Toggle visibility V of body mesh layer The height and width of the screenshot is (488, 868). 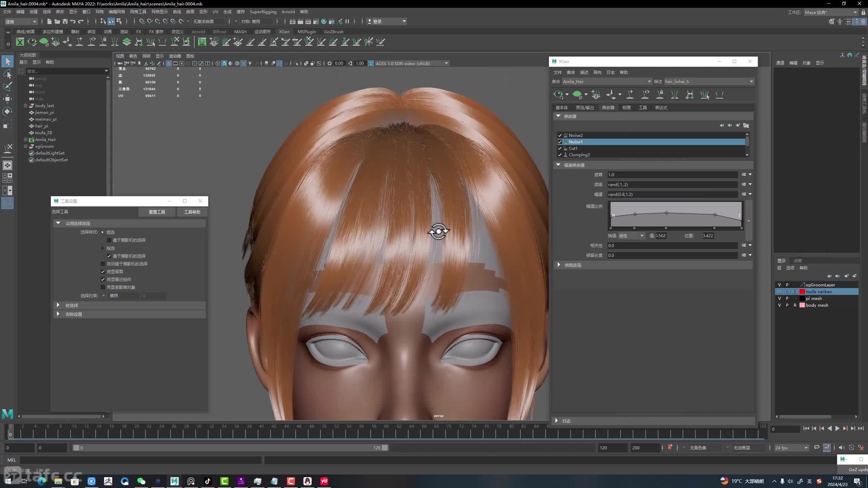pos(779,305)
